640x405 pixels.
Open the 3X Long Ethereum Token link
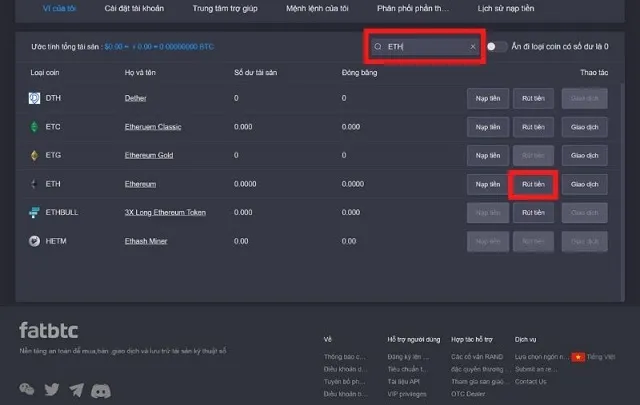coord(164,213)
